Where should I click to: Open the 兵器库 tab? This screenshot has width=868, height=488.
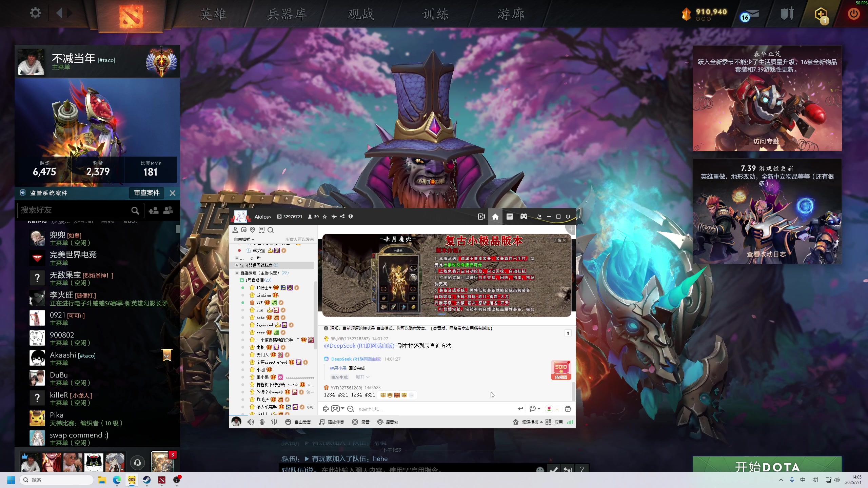pos(287,14)
